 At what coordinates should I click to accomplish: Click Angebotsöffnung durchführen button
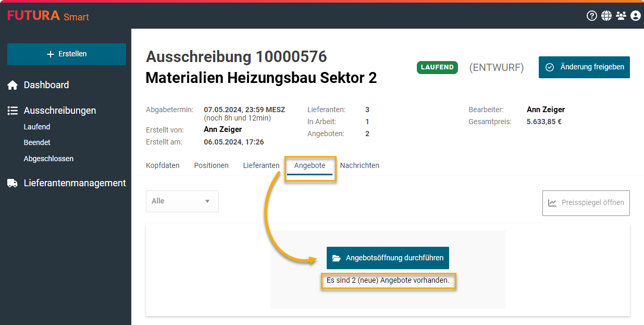click(x=388, y=258)
